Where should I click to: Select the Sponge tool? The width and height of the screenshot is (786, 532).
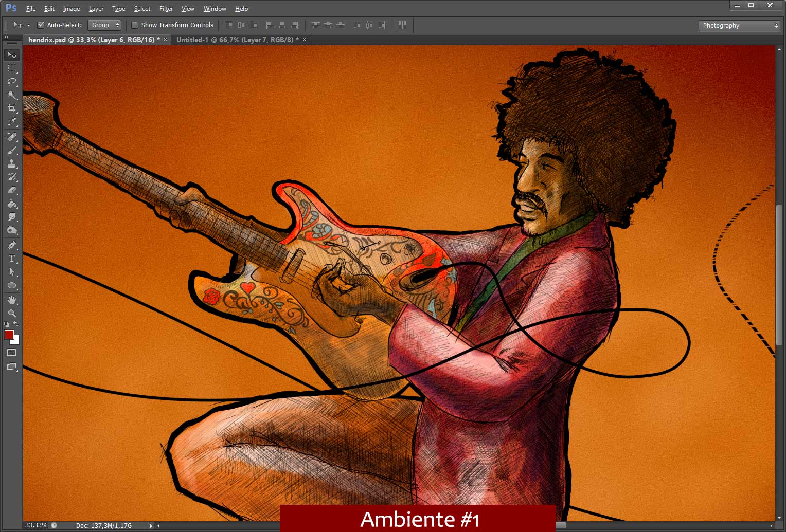click(x=12, y=230)
